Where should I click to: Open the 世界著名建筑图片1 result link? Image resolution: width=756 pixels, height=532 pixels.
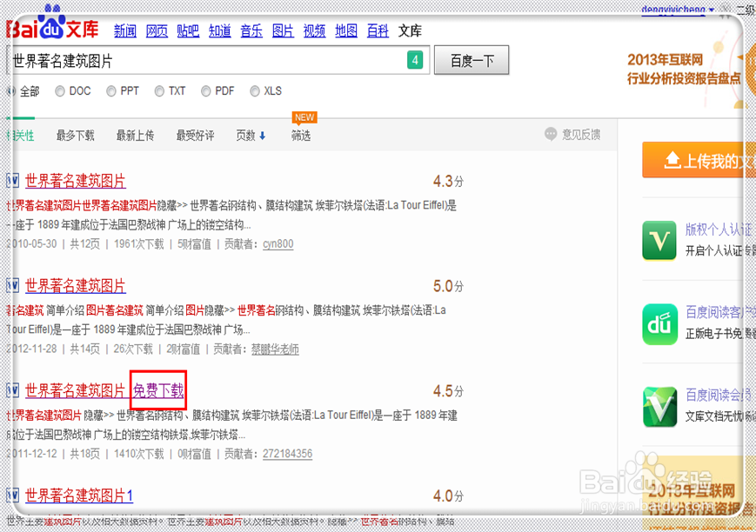click(79, 495)
